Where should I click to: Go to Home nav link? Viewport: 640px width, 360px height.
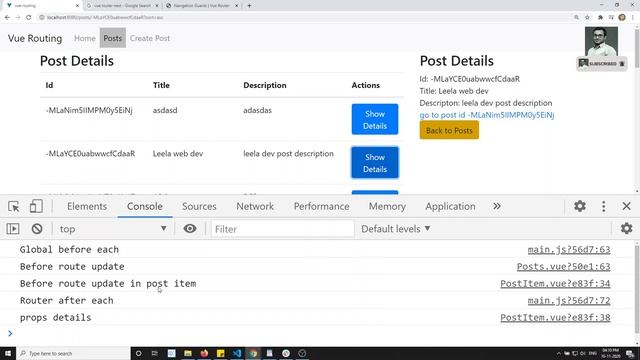click(x=84, y=38)
